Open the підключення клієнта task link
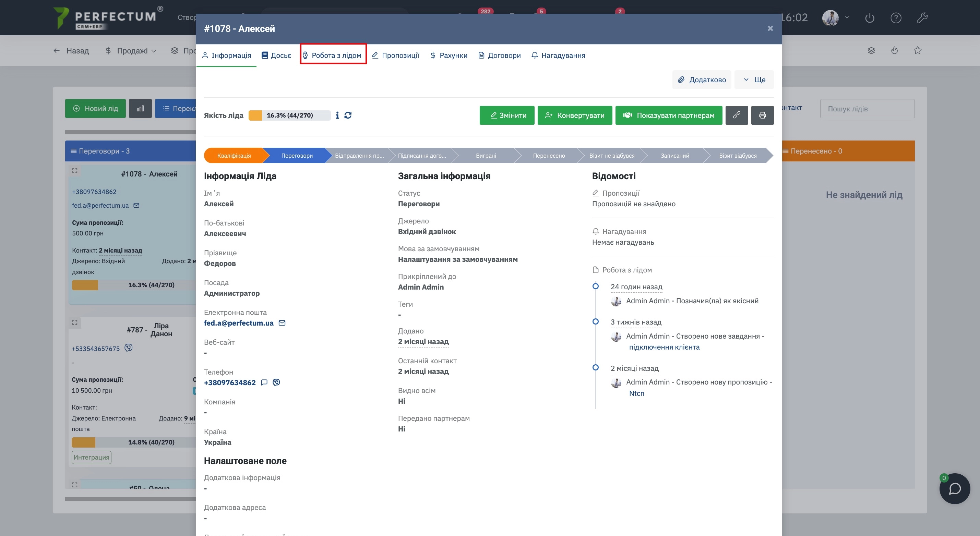 coord(664,347)
